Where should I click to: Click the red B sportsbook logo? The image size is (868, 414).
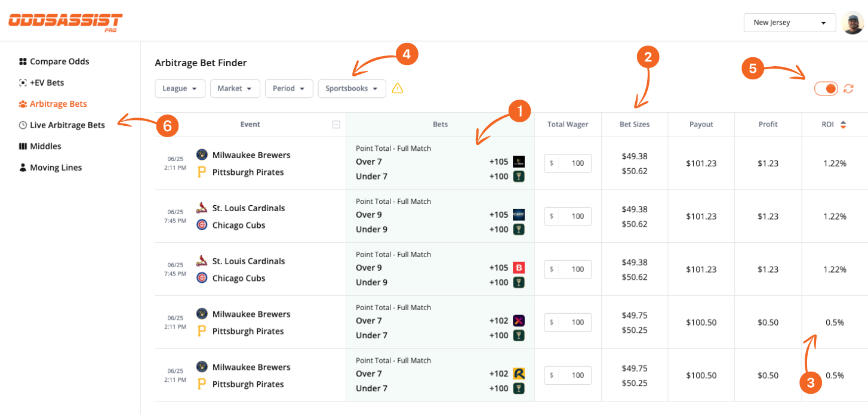click(x=518, y=267)
